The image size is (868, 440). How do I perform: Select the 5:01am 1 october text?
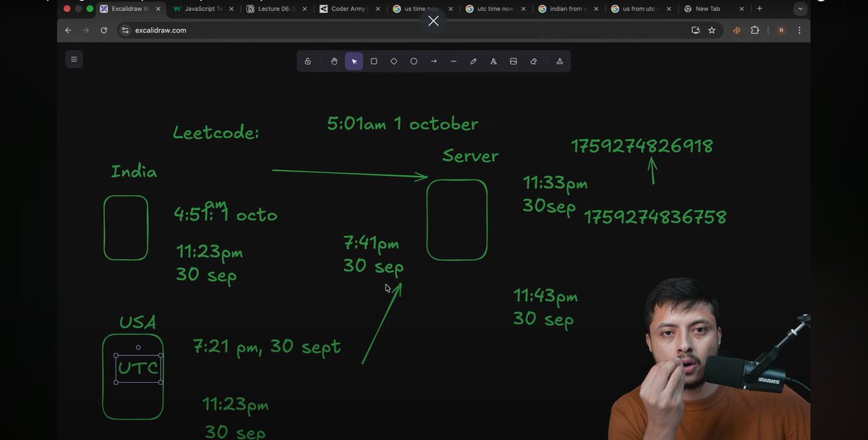pyautogui.click(x=402, y=124)
